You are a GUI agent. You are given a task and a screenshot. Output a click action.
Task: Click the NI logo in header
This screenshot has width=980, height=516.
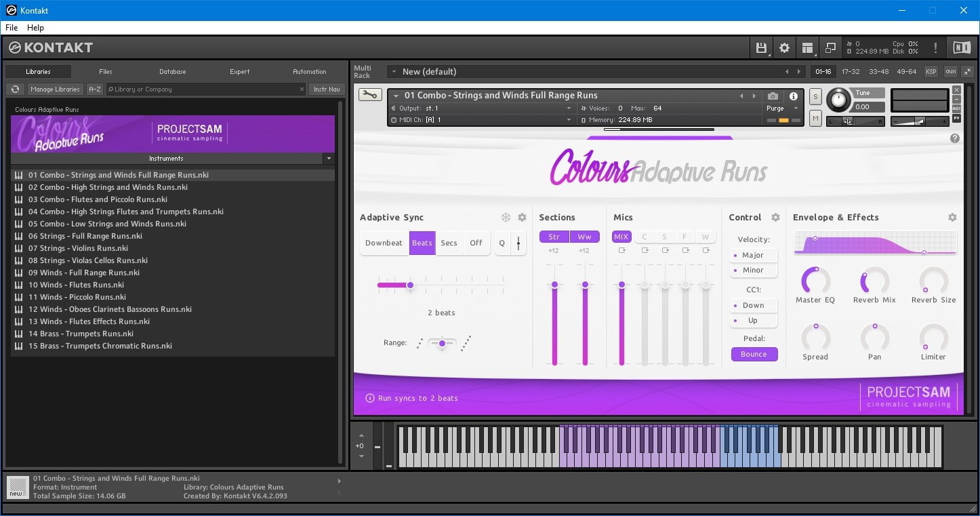pyautogui.click(x=962, y=47)
